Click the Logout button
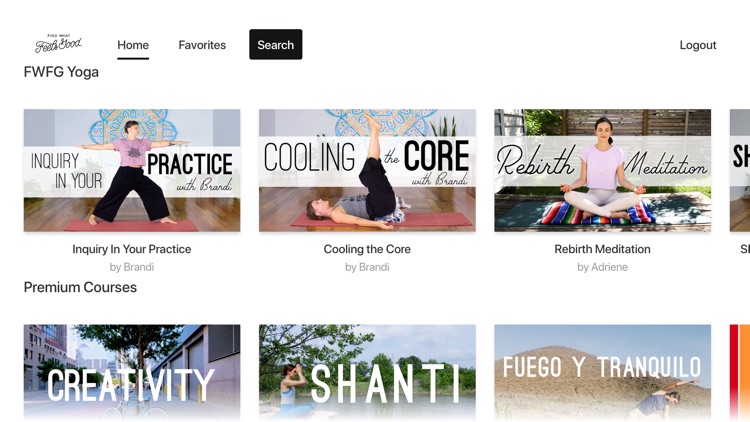The width and height of the screenshot is (750, 422). 698,45
